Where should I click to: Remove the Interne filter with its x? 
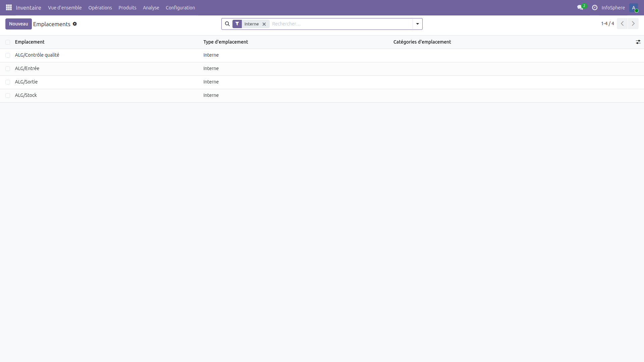(264, 24)
